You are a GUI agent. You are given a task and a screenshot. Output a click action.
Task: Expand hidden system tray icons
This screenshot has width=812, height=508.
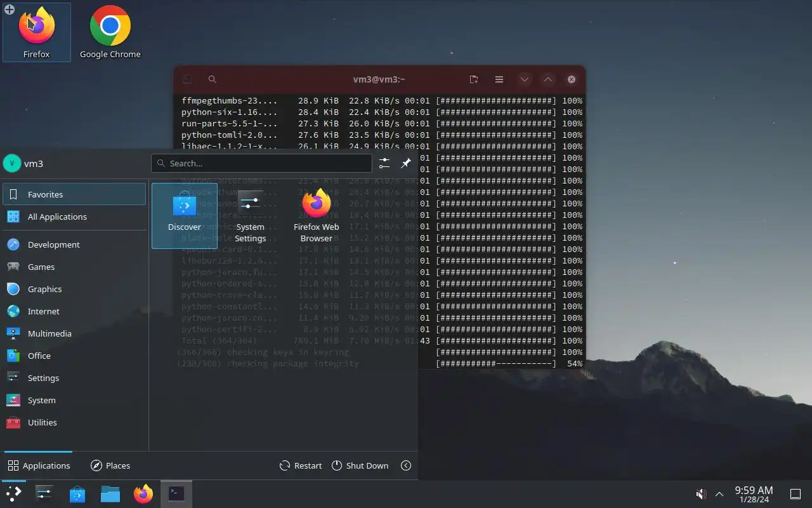click(719, 493)
